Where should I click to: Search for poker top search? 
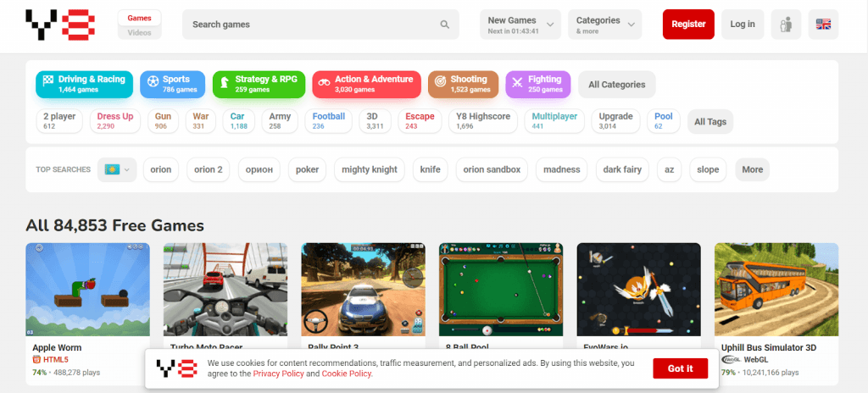307,169
